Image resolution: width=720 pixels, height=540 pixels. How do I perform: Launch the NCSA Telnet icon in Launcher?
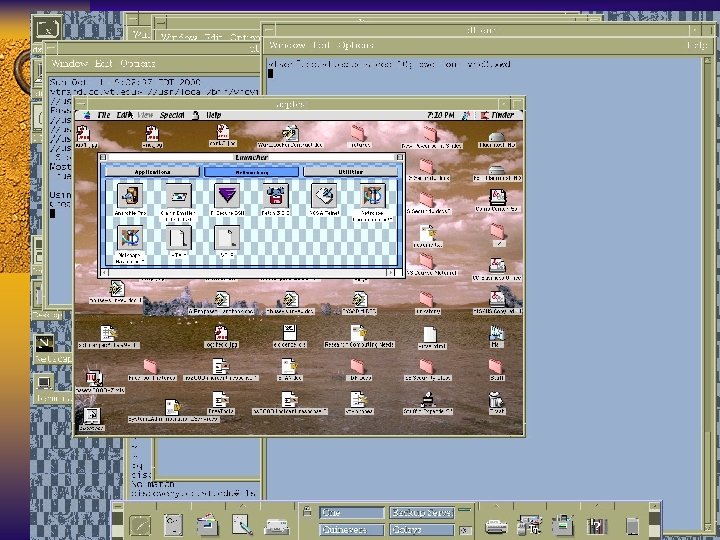tap(324, 196)
